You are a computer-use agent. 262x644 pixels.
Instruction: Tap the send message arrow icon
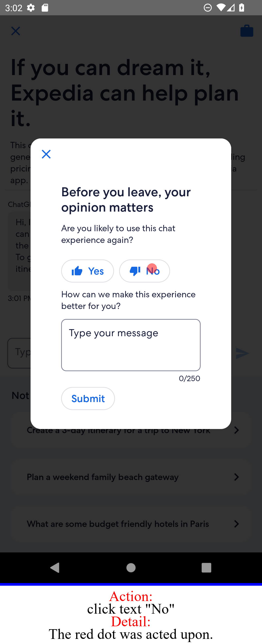pyautogui.click(x=242, y=353)
